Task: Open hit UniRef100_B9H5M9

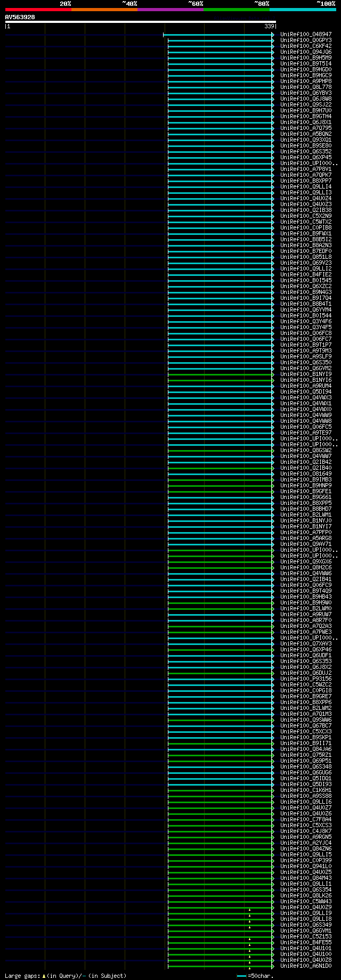Action: pos(306,58)
